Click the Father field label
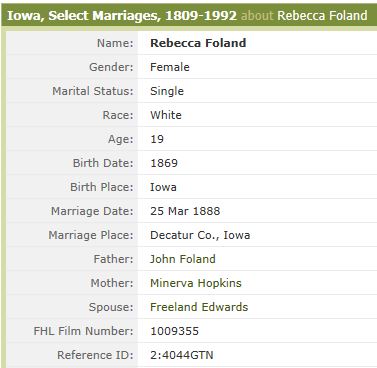The image size is (377, 368). coord(113,259)
